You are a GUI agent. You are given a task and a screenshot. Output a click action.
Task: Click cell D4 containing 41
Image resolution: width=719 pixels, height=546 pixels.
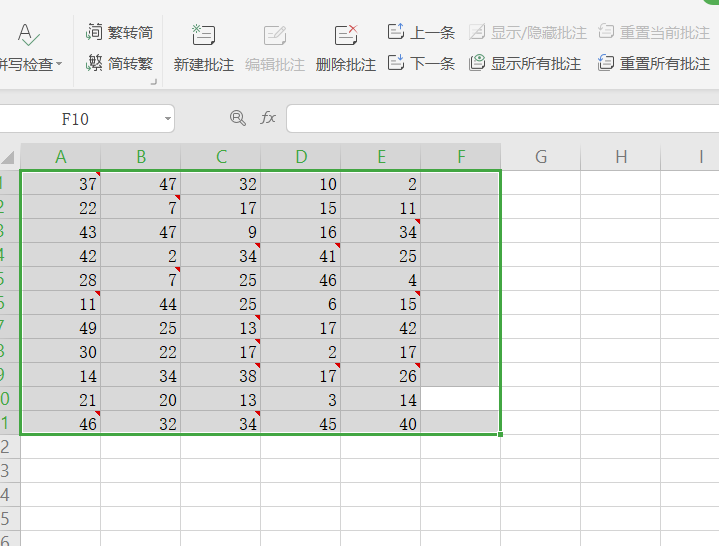tap(301, 255)
